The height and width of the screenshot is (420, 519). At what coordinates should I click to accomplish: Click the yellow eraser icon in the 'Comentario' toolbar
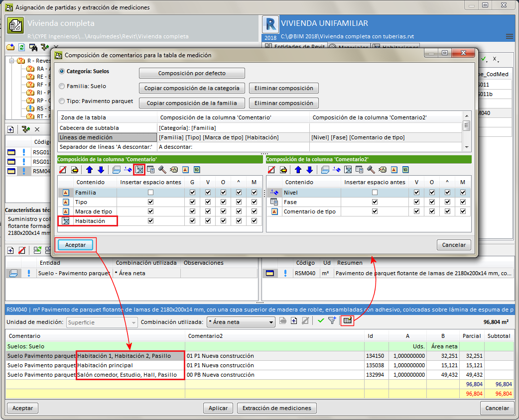pos(75,170)
